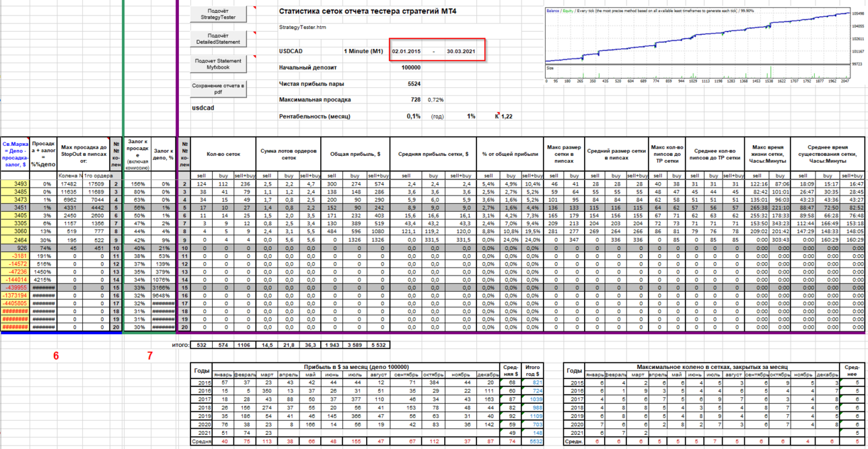Viewport: 868px width, 449px height.
Task: Select the total grid count cell 1106
Action: coord(244,345)
